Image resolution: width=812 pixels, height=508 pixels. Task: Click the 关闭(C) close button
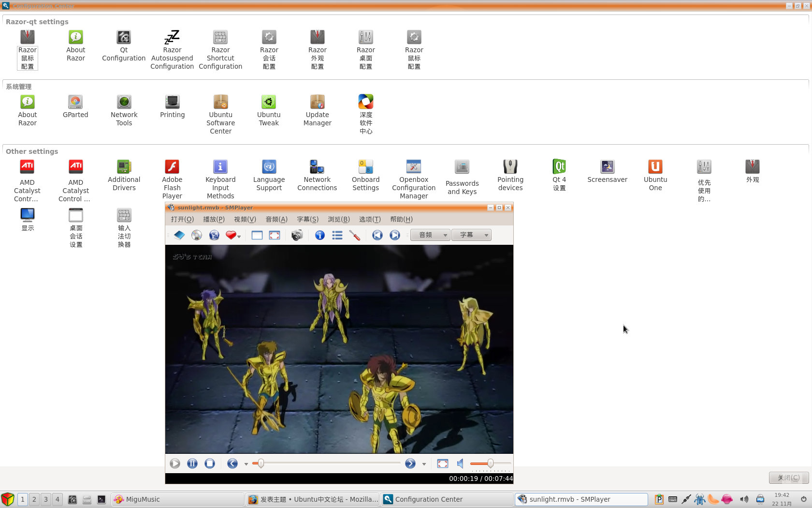click(788, 478)
